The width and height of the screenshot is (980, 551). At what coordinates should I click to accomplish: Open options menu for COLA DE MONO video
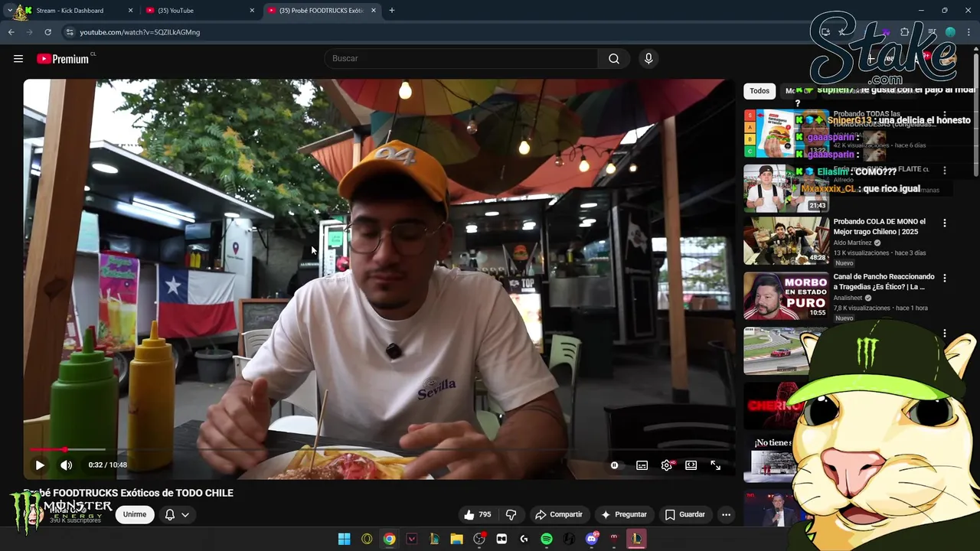(x=944, y=223)
